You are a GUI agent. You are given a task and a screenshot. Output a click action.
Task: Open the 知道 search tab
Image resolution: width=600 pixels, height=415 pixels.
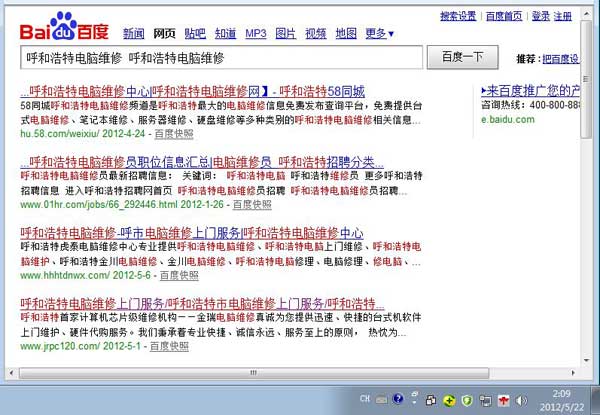coord(225,34)
